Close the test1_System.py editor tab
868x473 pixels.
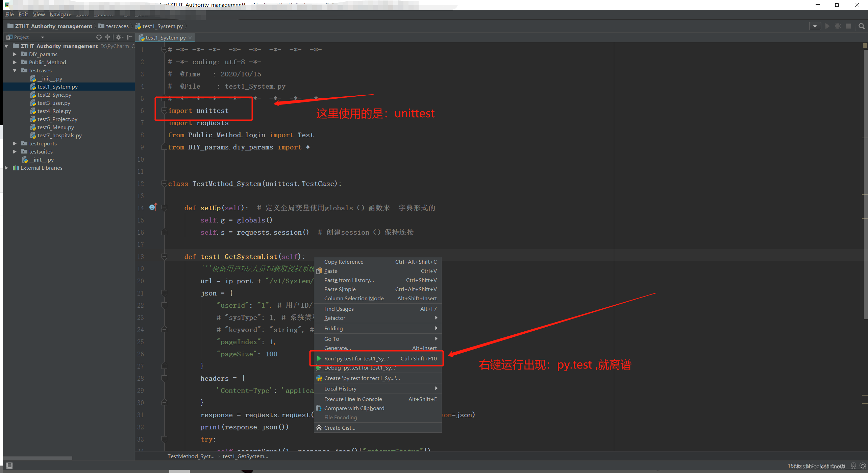point(190,38)
